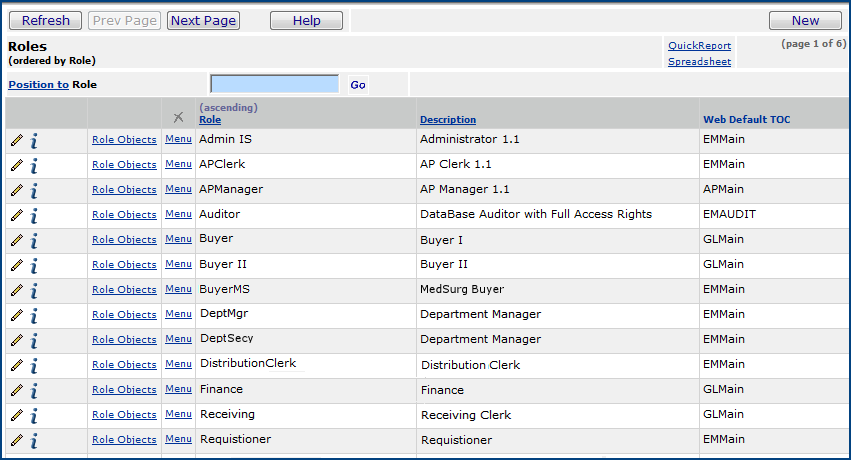This screenshot has height=460, width=851.
Task: Click the info icon for APClerk role
Action: [33, 165]
